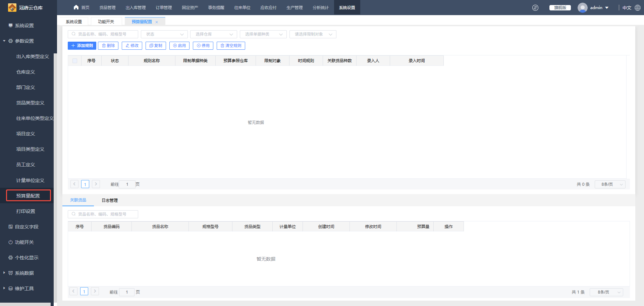Screen dimensions: 644x306
Task: Go to next page in 关联货品 table
Action: click(95, 291)
